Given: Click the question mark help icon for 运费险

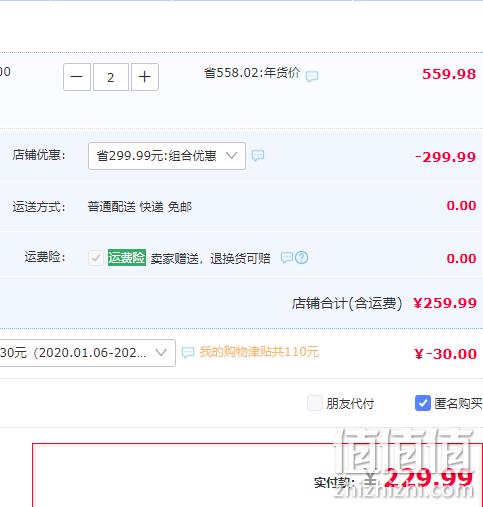Looking at the screenshot, I should pos(302,257).
